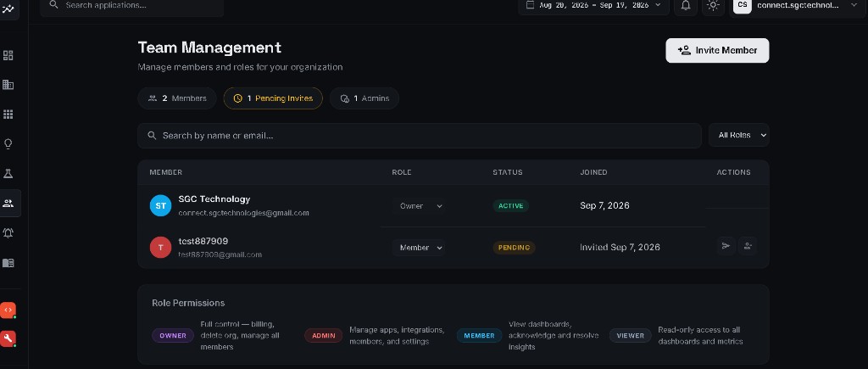Click the magnifier in the member search box
868x369 pixels.
[x=152, y=135]
